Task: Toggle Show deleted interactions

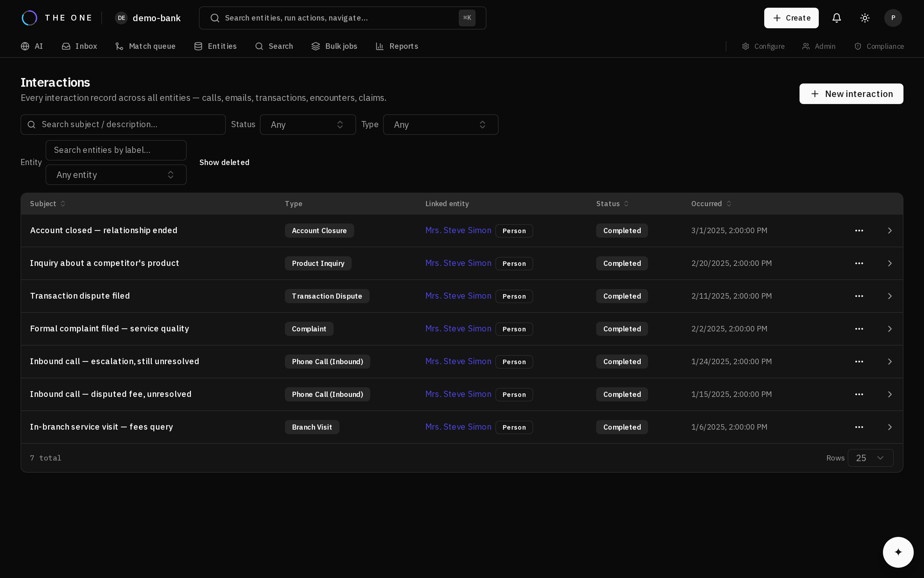Action: click(x=224, y=162)
